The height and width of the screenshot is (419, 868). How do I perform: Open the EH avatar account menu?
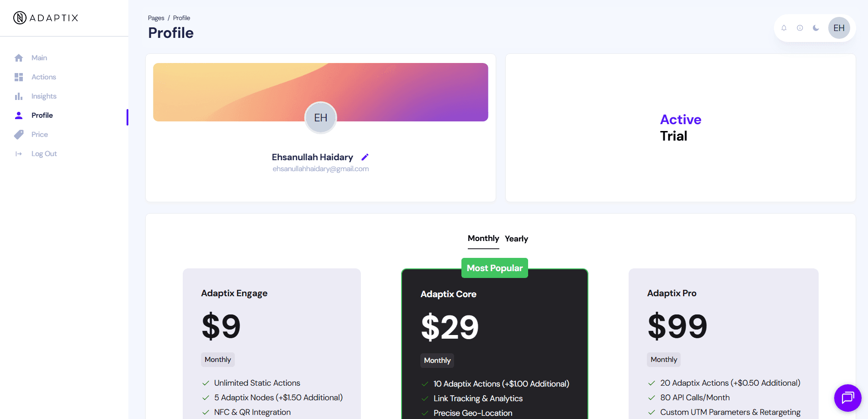839,28
